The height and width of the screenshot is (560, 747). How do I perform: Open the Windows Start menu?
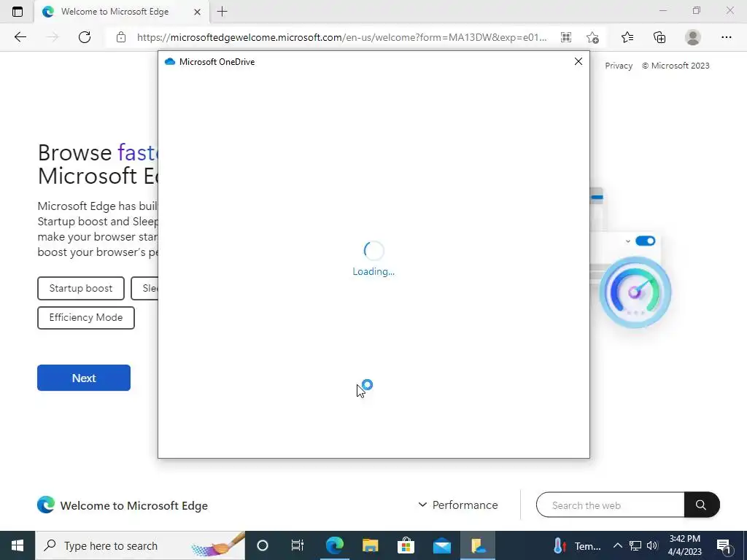click(18, 545)
